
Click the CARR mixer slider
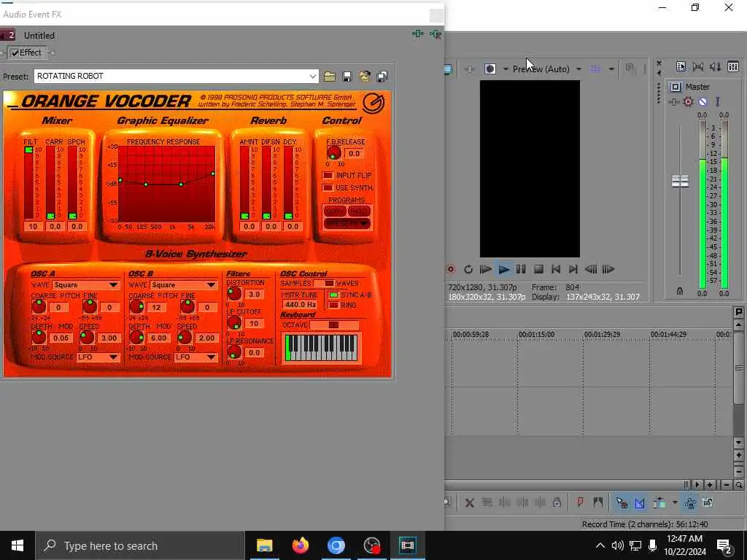(50, 183)
